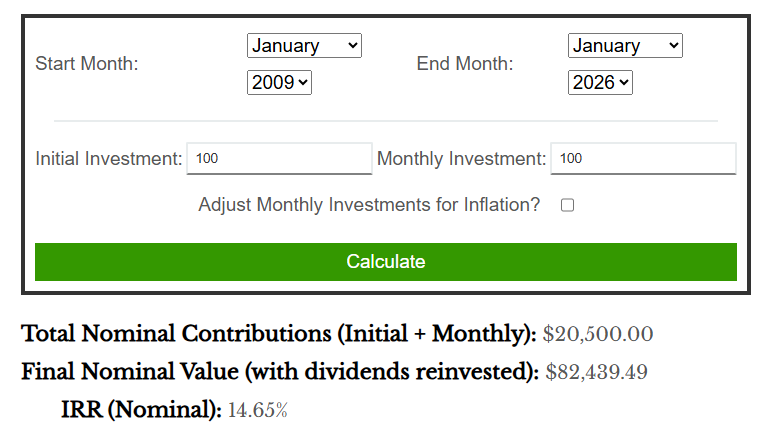Viewport: 771px width, 425px height.
Task: Open the End Month January dropdown
Action: (x=625, y=46)
